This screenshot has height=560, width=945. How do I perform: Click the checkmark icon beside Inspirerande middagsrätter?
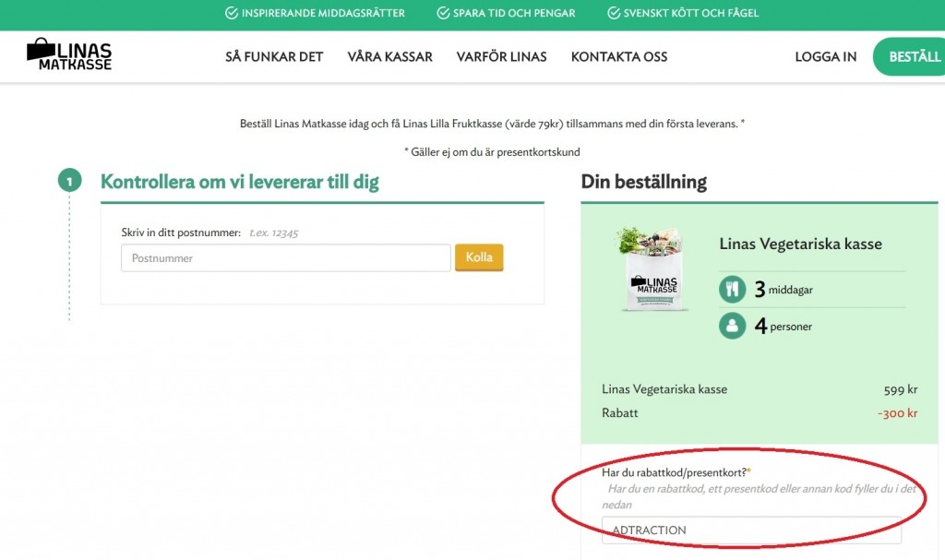tap(232, 13)
